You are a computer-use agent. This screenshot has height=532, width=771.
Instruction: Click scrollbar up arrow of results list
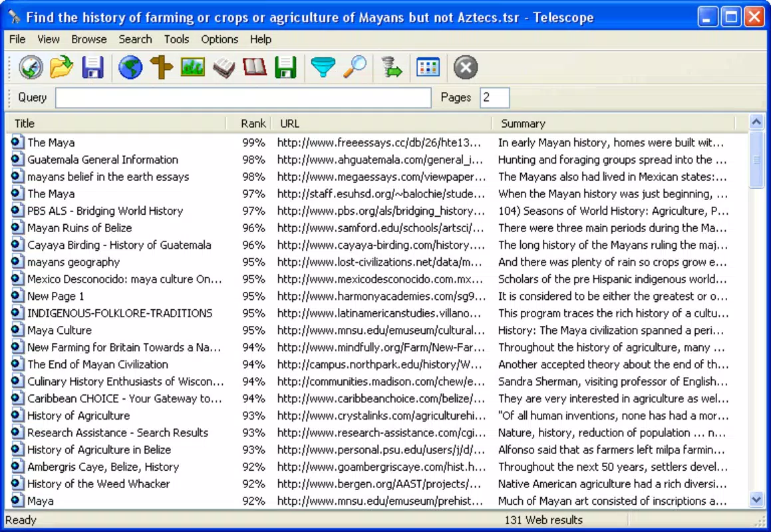pyautogui.click(x=756, y=122)
